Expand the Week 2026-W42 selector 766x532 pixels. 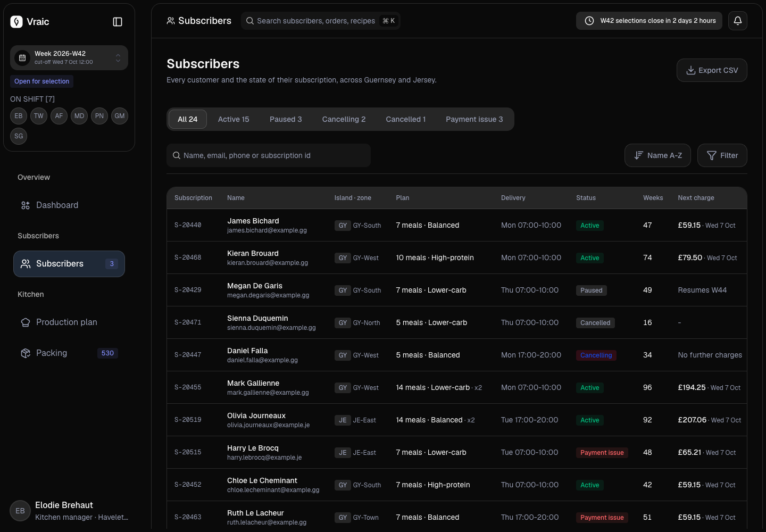69,57
